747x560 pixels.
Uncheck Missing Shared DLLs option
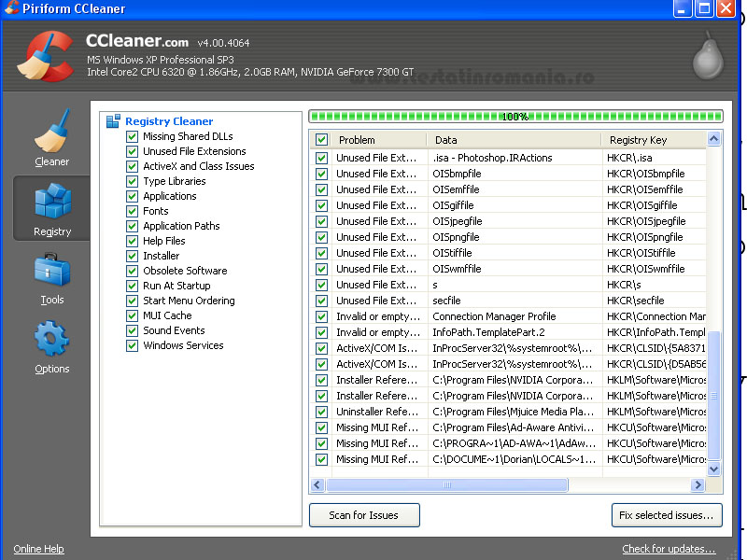tap(133, 136)
